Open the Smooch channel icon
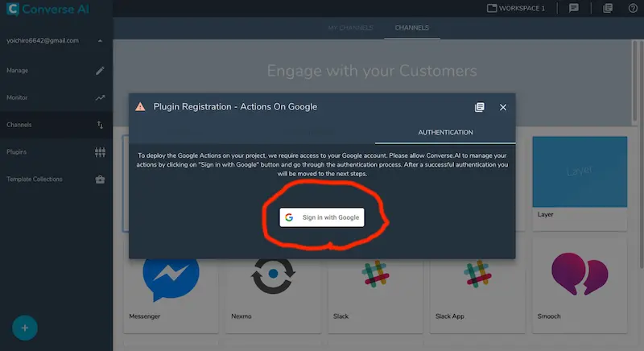This screenshot has height=351, width=644. (580, 274)
